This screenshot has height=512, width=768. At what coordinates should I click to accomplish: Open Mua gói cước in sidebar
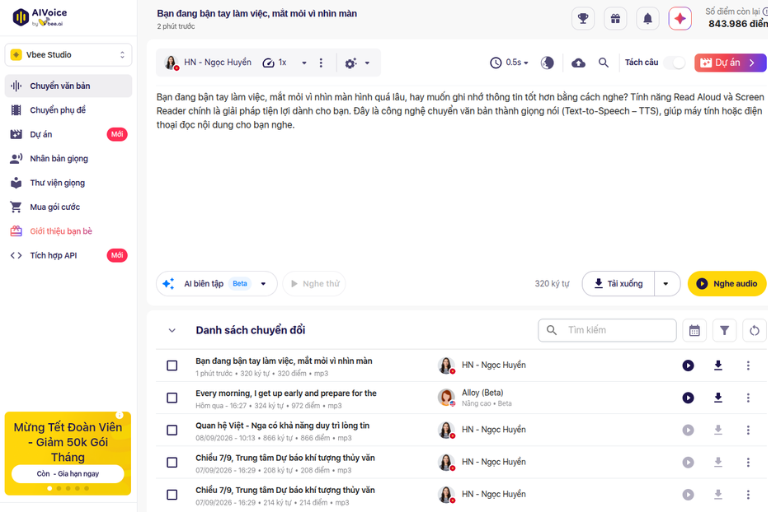click(69, 207)
